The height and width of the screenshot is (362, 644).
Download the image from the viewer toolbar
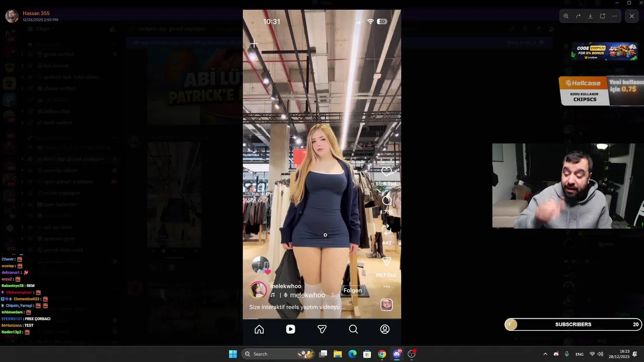(x=590, y=16)
